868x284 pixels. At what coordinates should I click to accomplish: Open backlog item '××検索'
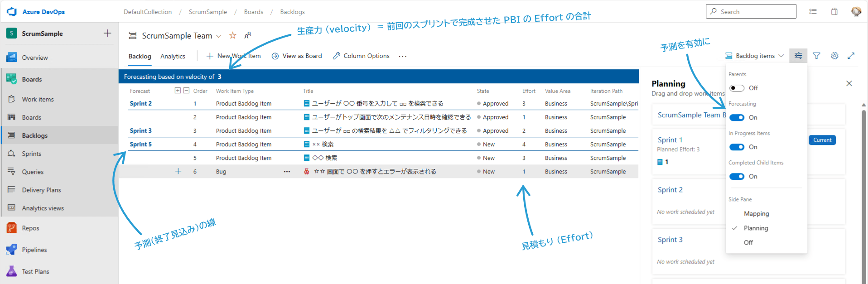(x=323, y=144)
